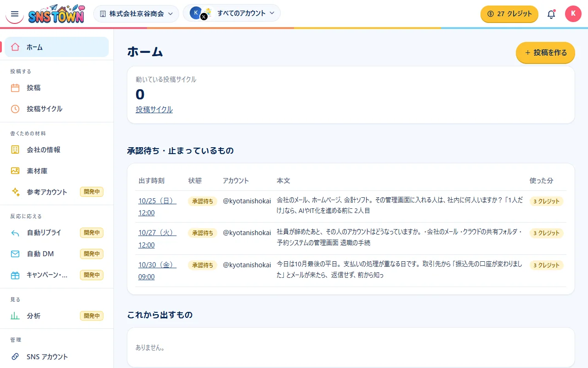Click the building icon beside 会社の情報

pyautogui.click(x=15, y=150)
